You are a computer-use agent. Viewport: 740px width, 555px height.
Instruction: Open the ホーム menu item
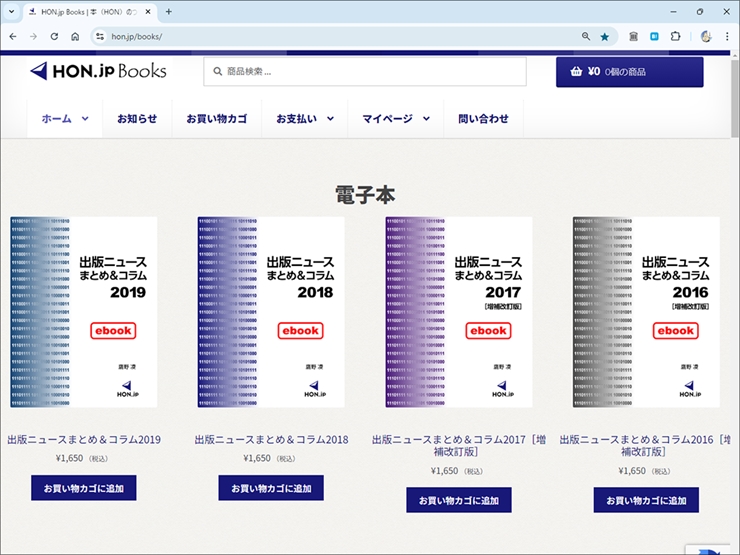coord(57,118)
